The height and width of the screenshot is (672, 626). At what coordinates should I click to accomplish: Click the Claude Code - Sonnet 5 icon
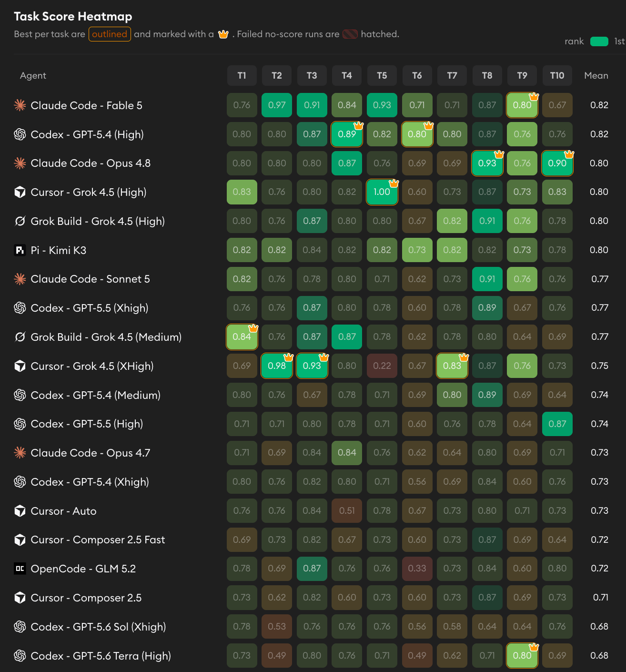20,279
